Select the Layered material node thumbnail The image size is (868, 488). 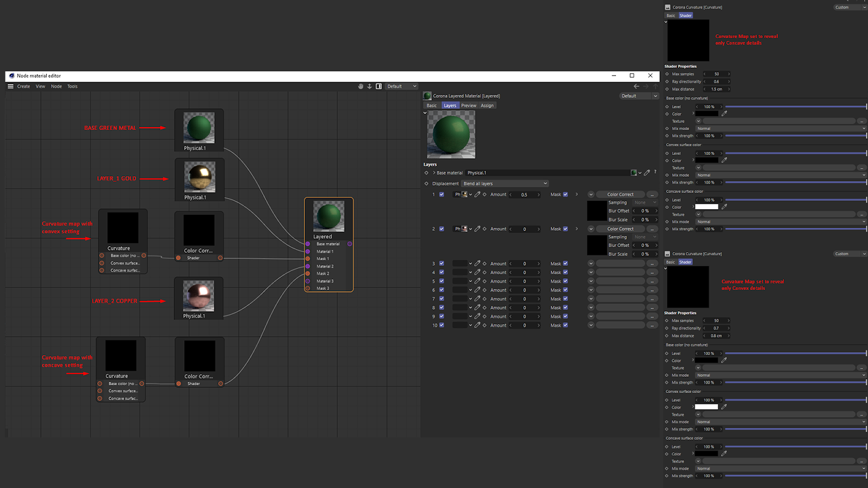click(329, 216)
